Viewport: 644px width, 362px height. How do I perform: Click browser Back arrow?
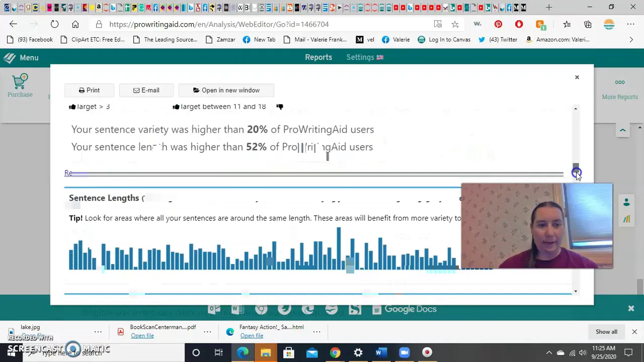tap(13, 24)
